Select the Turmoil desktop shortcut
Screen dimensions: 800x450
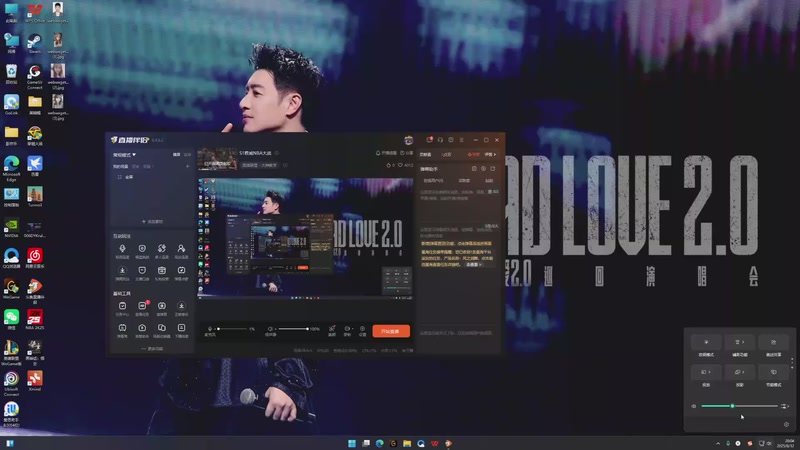[35, 196]
